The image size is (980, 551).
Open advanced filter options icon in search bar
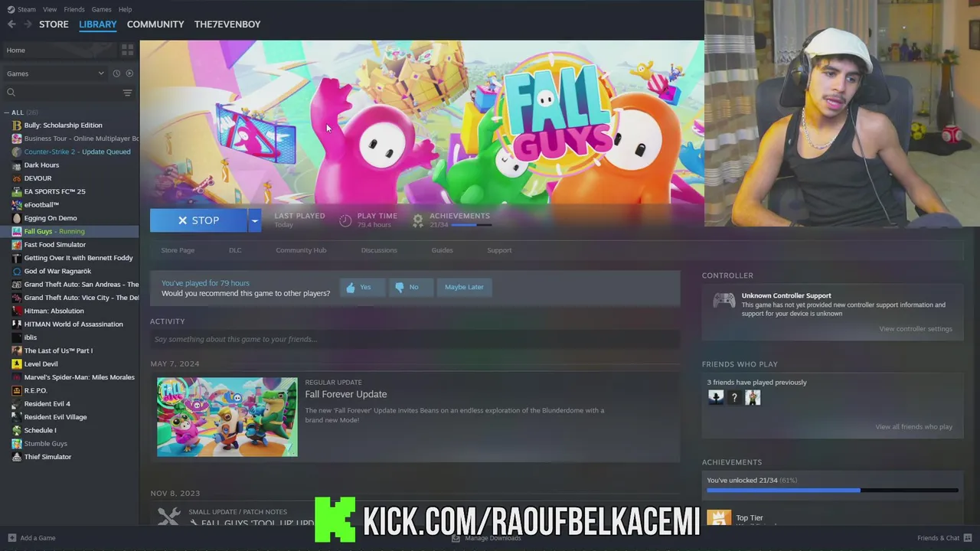(x=127, y=93)
